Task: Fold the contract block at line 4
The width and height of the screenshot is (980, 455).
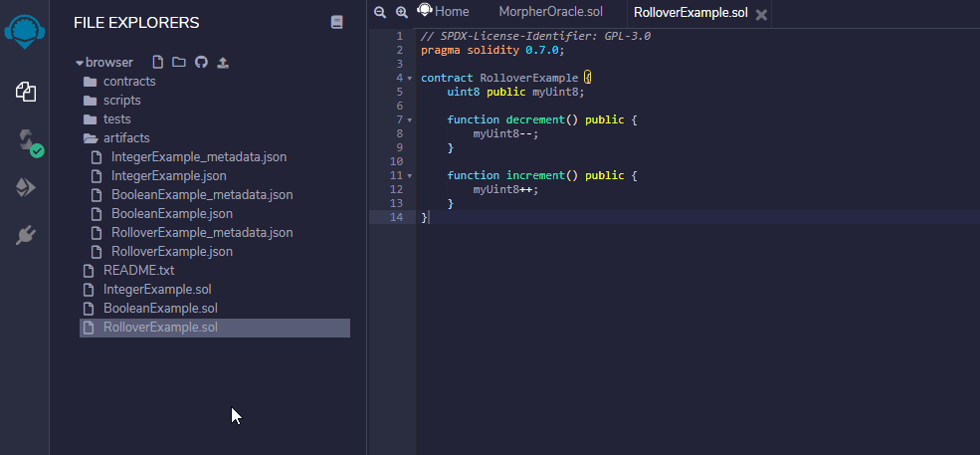Action: point(409,79)
